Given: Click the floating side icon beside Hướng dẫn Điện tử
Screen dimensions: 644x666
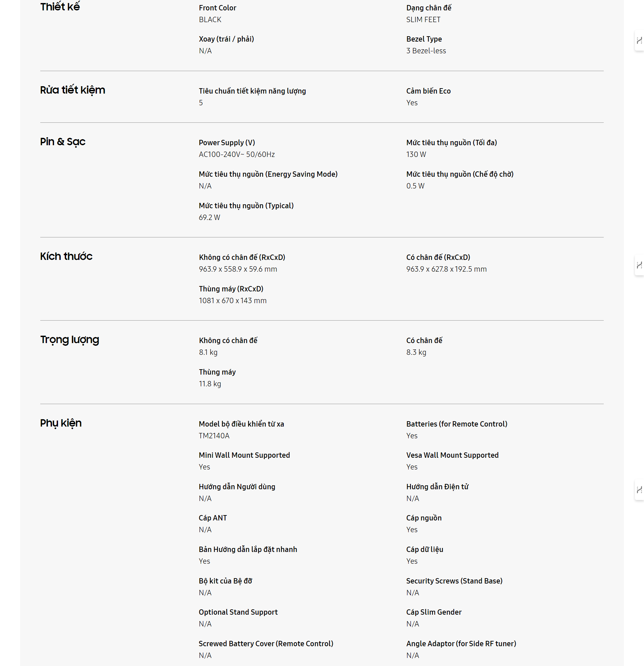Looking at the screenshot, I should pyautogui.click(x=639, y=490).
